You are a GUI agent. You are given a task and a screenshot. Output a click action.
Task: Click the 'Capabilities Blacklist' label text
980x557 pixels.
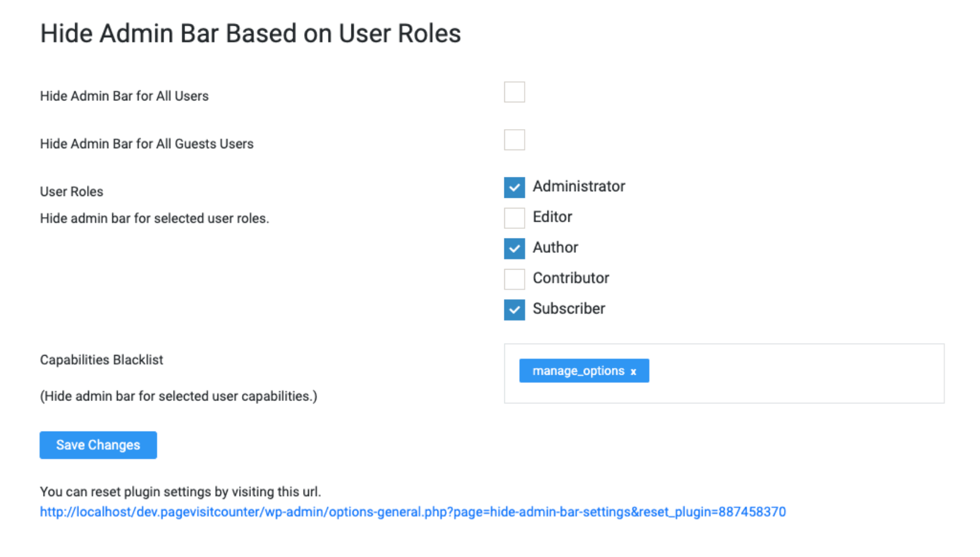(x=101, y=360)
